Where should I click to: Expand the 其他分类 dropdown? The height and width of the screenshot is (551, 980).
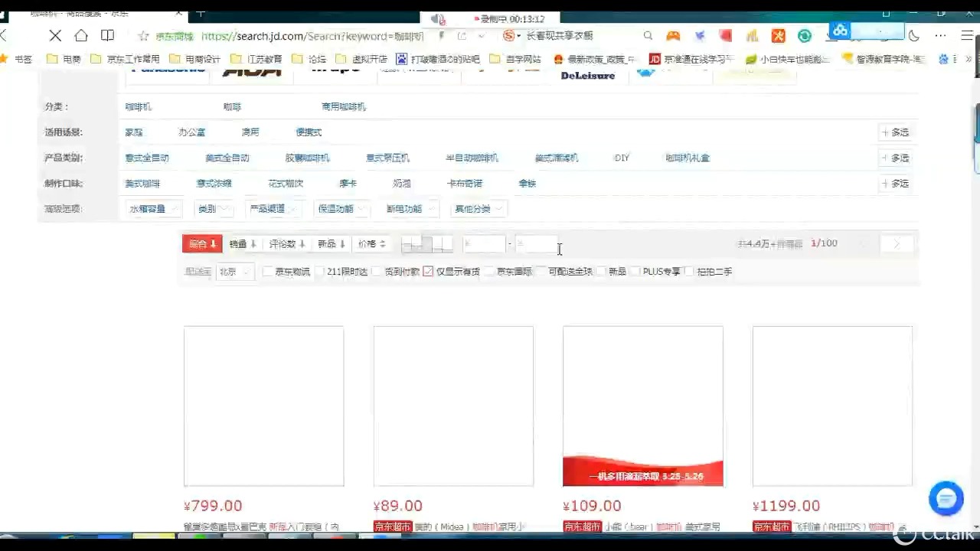(x=479, y=209)
